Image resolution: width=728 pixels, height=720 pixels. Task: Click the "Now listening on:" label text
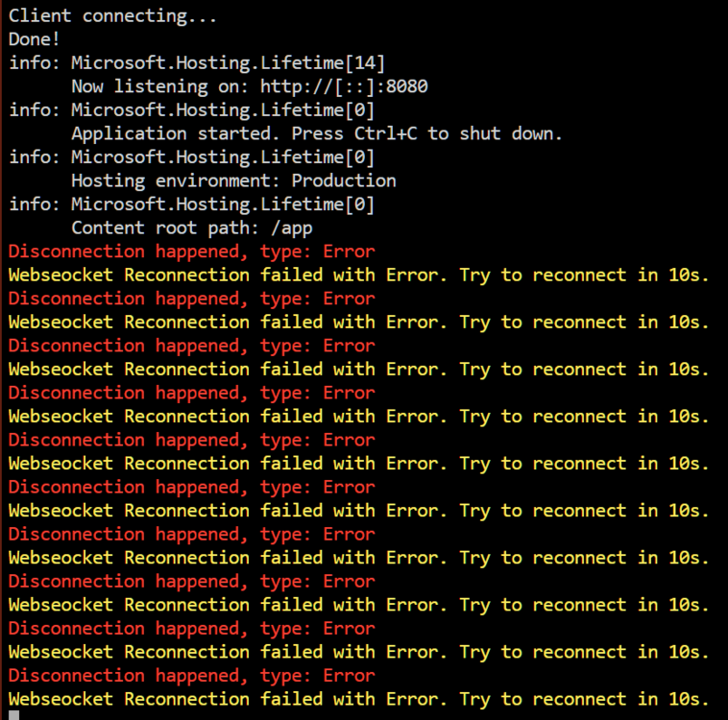point(159,86)
